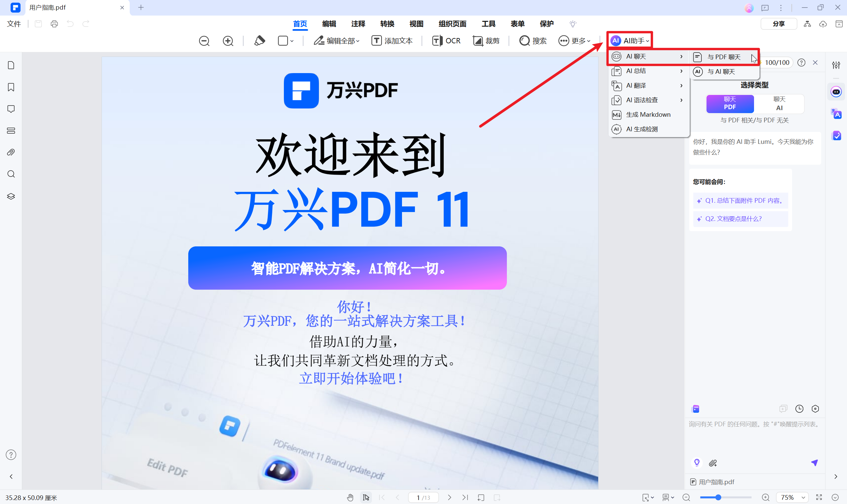Select the OCR tool in the toolbar

tap(446, 41)
